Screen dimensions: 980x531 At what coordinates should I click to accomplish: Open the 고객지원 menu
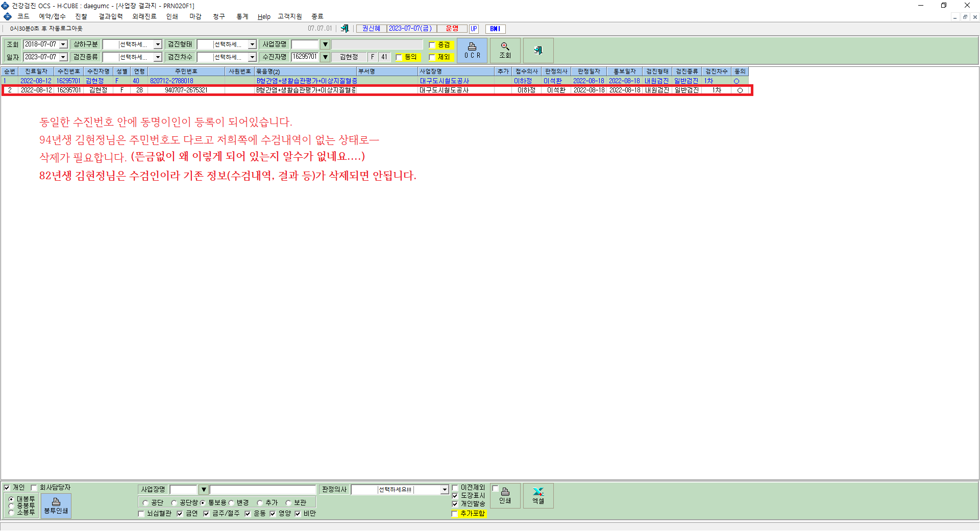click(x=290, y=16)
